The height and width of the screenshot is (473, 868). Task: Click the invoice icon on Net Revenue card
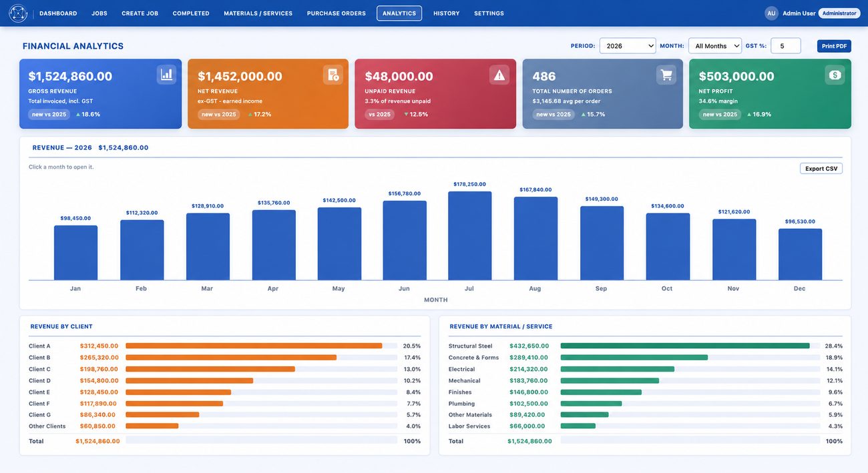(333, 75)
